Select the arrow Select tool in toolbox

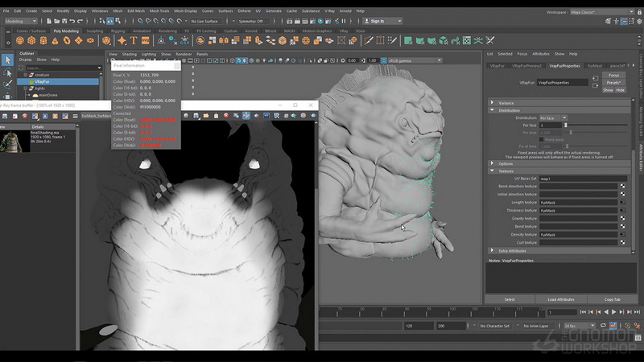[7, 60]
